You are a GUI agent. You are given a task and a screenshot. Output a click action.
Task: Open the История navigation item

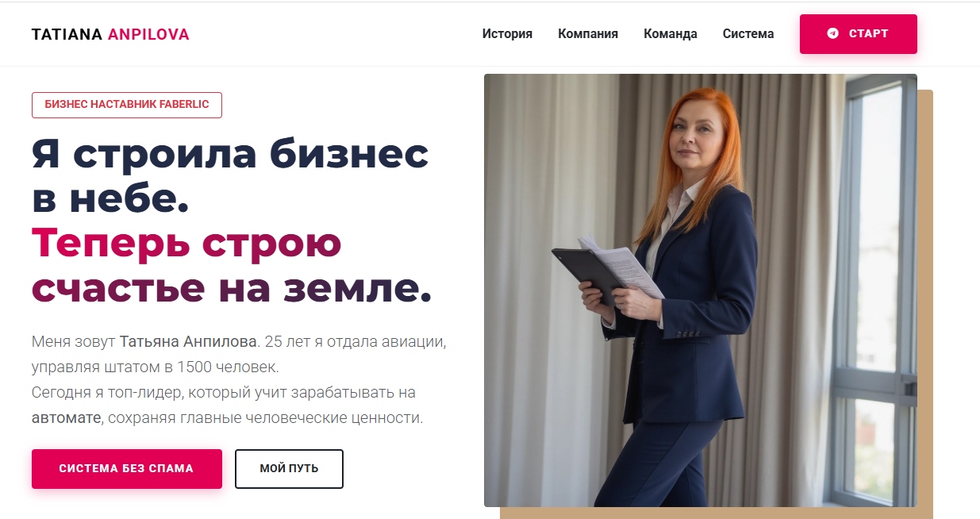click(507, 33)
